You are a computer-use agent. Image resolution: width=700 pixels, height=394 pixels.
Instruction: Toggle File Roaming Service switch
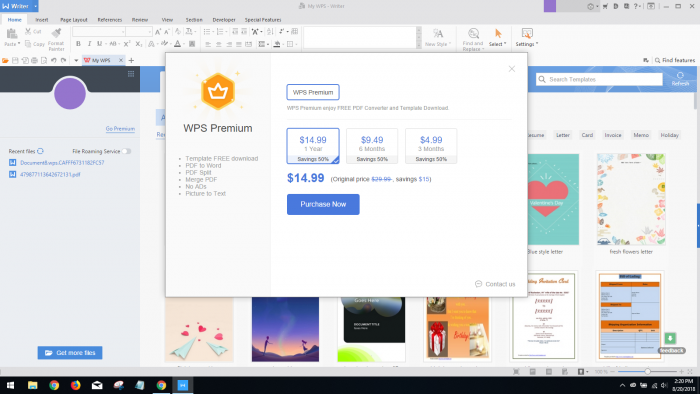click(x=127, y=151)
